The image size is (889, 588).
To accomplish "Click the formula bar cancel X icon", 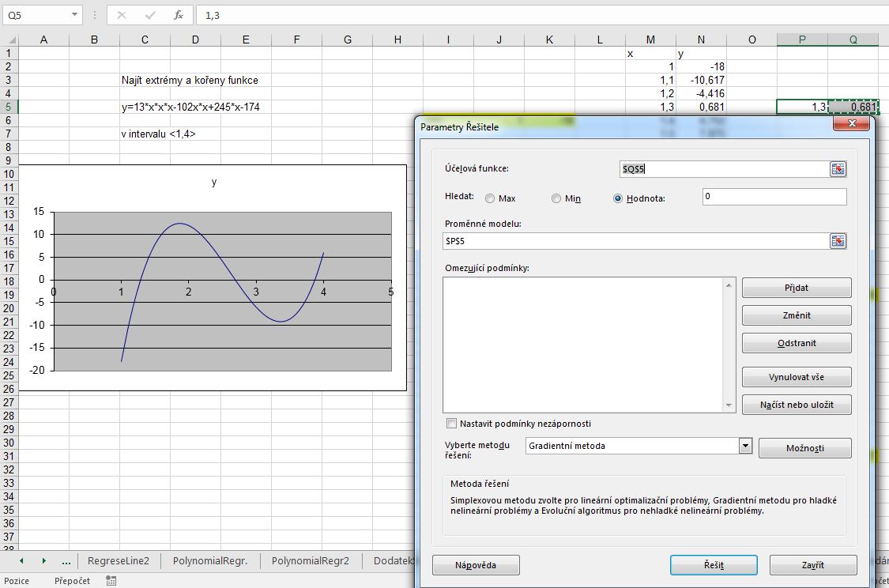I will point(122,15).
